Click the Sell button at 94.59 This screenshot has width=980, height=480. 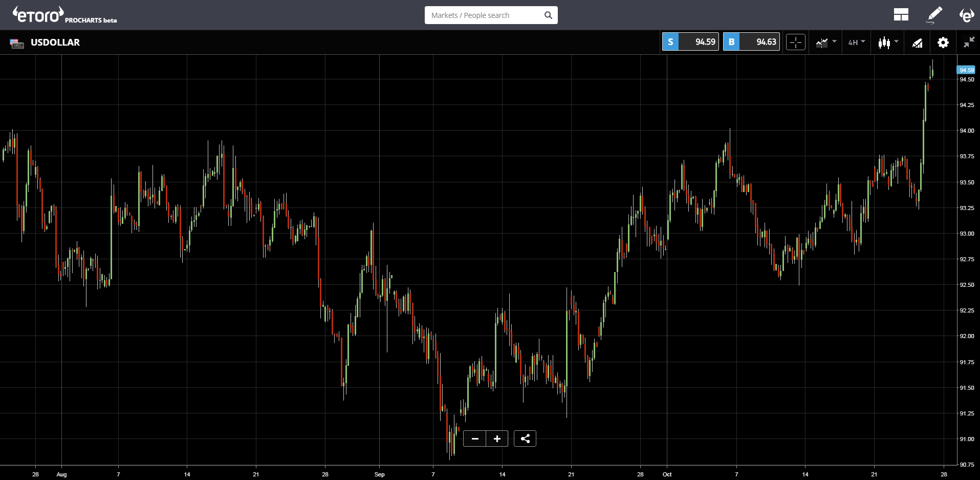point(690,42)
